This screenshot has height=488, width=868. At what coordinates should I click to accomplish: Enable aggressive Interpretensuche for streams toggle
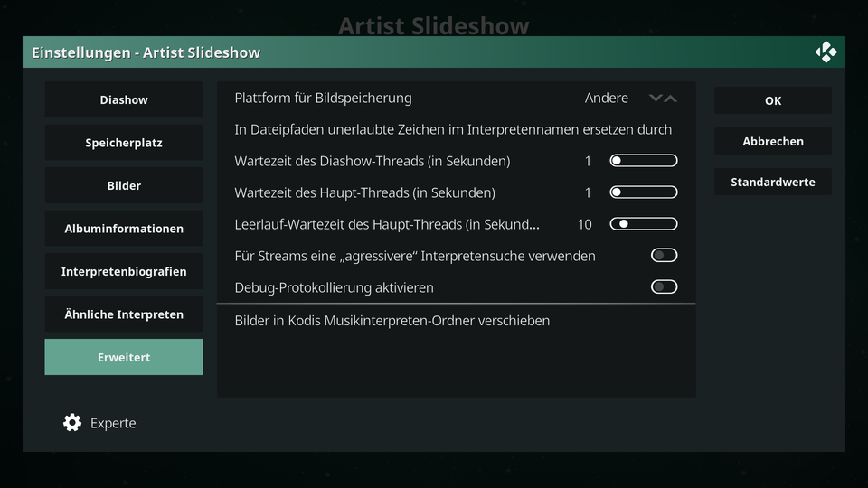coord(665,255)
